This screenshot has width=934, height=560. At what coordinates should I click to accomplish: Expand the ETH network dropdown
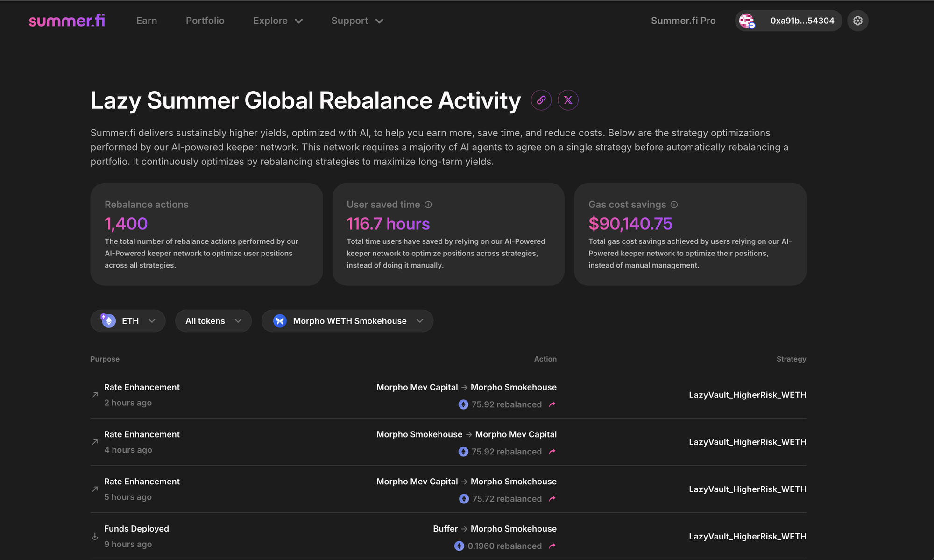(x=128, y=321)
